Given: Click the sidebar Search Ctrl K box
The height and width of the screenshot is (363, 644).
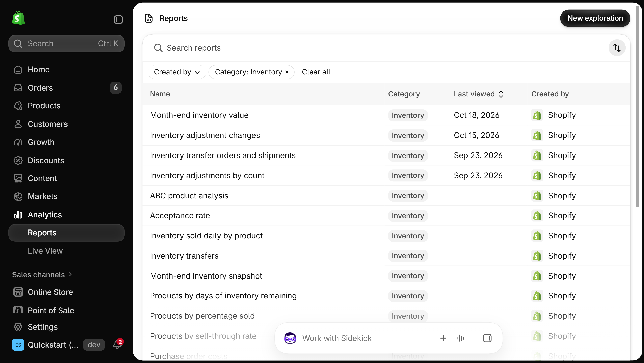Looking at the screenshot, I should (66, 44).
